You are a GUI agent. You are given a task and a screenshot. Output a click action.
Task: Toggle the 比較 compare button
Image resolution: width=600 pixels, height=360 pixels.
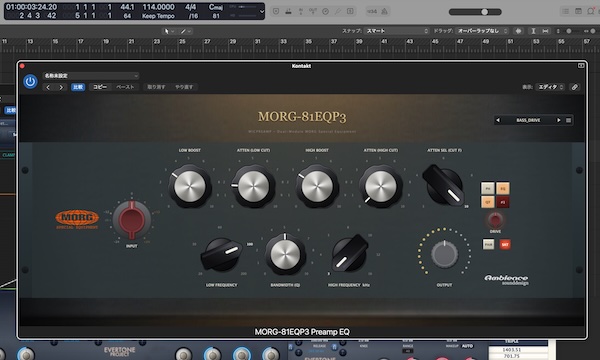pyautogui.click(x=78, y=87)
